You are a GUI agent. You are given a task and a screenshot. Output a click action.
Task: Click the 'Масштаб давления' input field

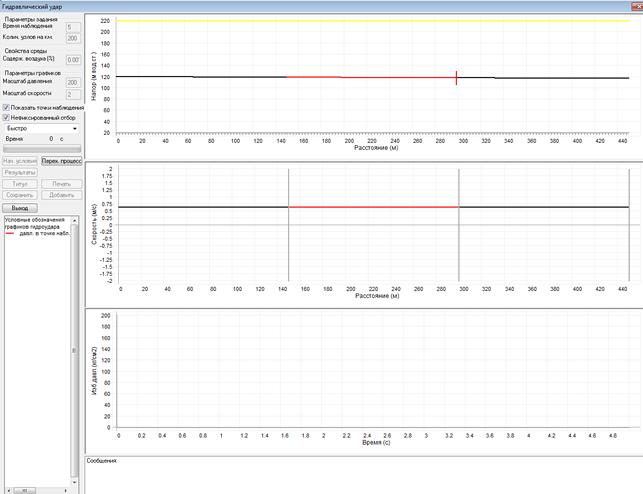(x=72, y=82)
